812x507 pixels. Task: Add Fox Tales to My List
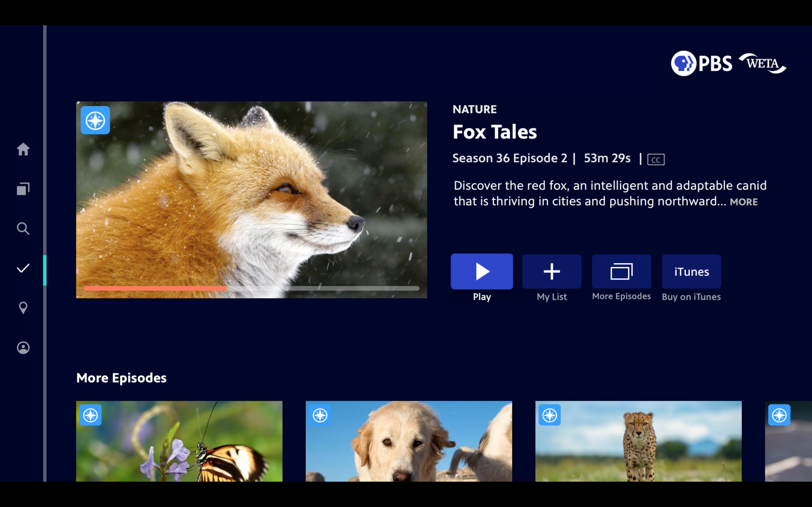[x=551, y=271]
